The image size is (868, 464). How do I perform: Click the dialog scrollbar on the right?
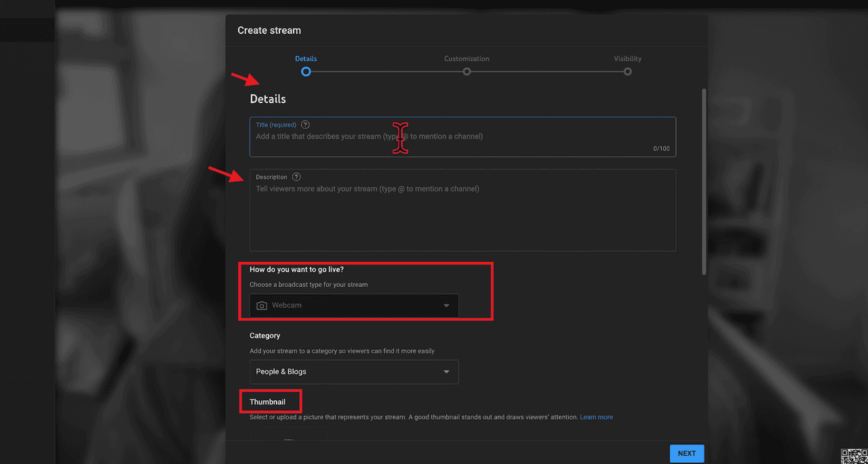pos(704,183)
